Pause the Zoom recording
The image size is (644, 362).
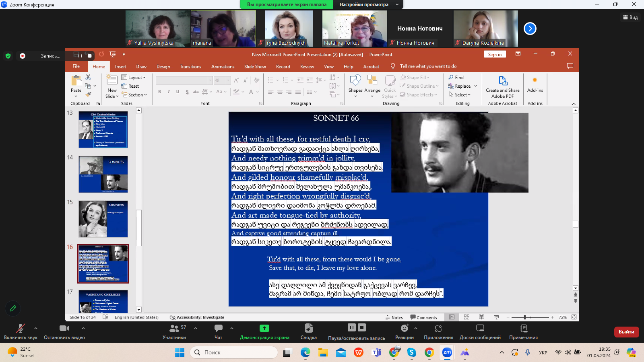tap(351, 327)
